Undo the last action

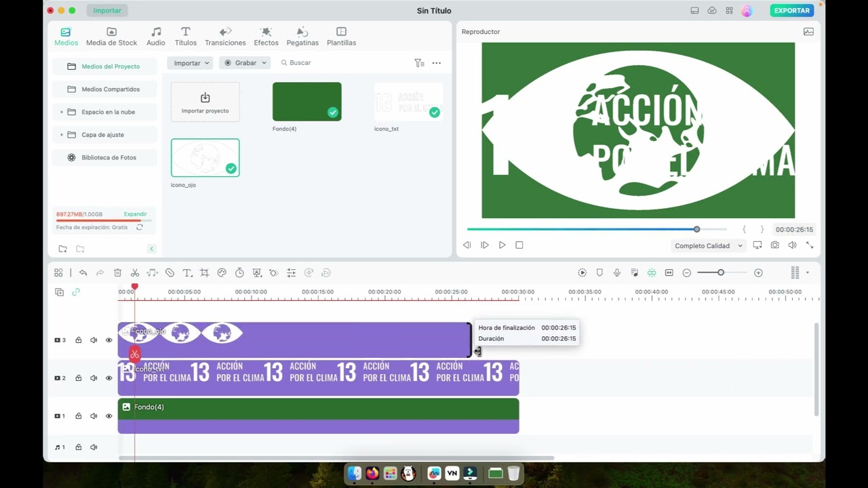(x=83, y=272)
